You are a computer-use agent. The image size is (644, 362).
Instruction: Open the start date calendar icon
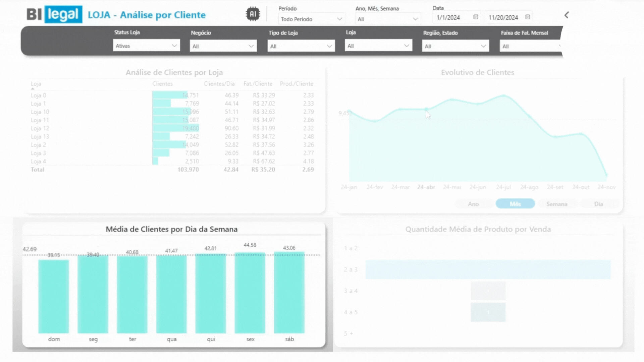(x=475, y=17)
